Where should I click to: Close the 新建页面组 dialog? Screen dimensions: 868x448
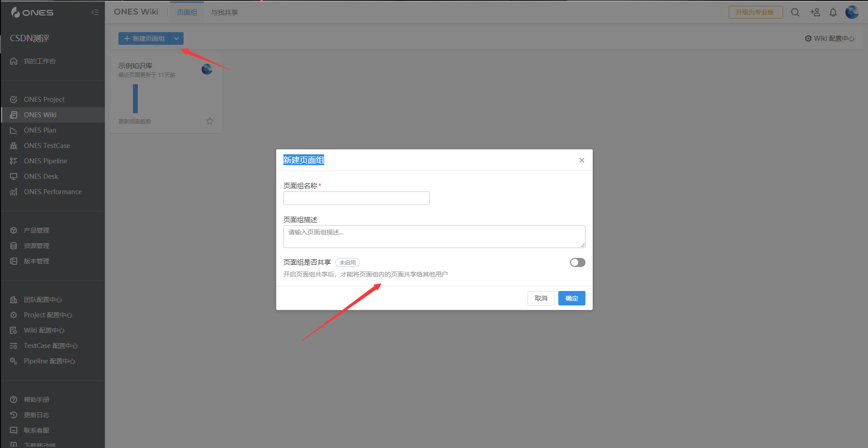pos(582,160)
